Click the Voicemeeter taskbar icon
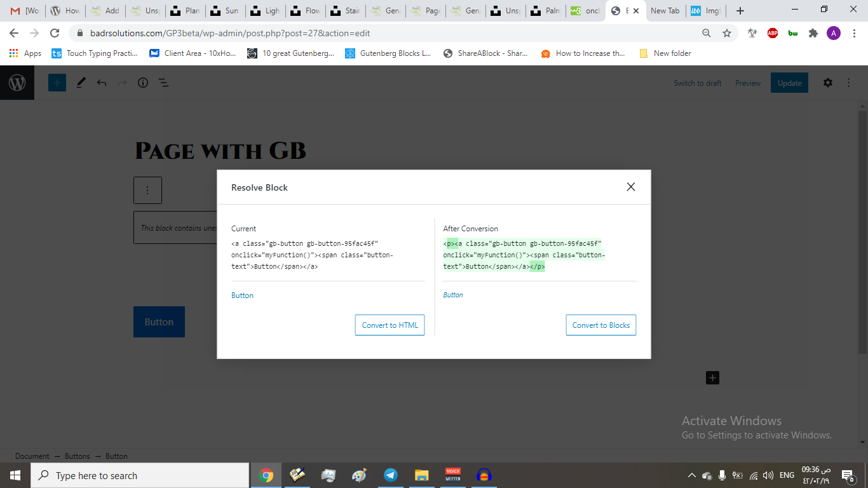The image size is (868, 488). pos(453,475)
